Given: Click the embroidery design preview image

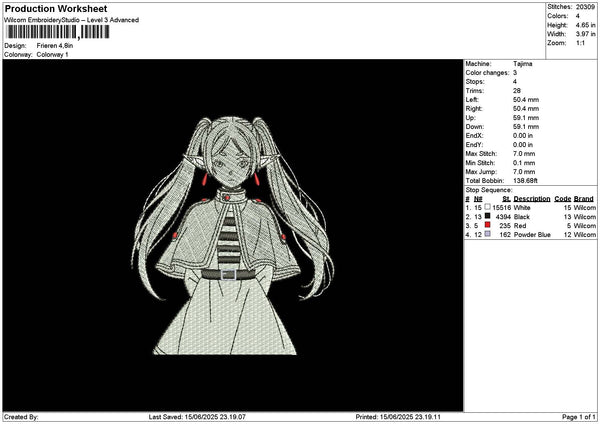Looking at the screenshot, I should point(233,235).
